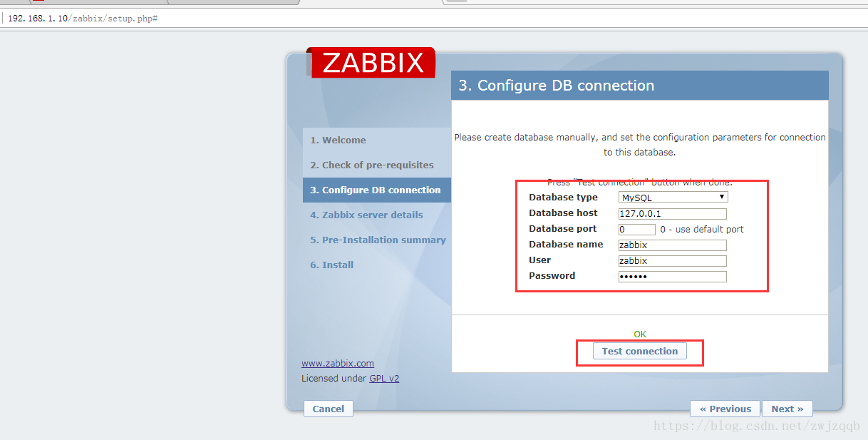
Task: Go back with the Previous button
Action: click(725, 409)
